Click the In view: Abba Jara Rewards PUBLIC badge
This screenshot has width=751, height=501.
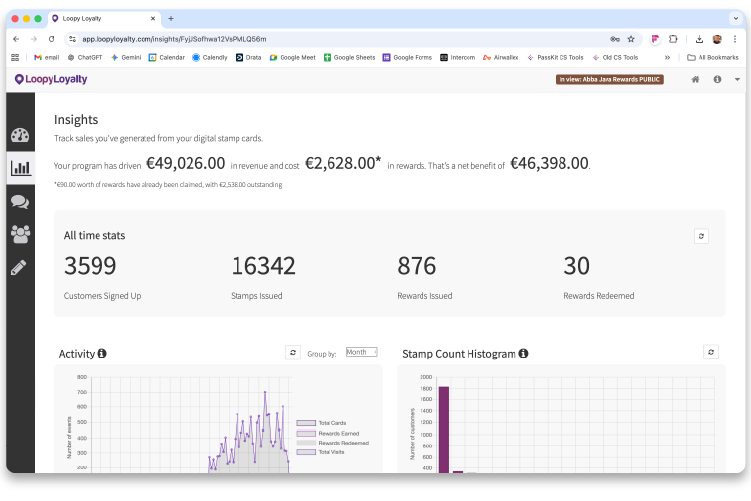(610, 80)
